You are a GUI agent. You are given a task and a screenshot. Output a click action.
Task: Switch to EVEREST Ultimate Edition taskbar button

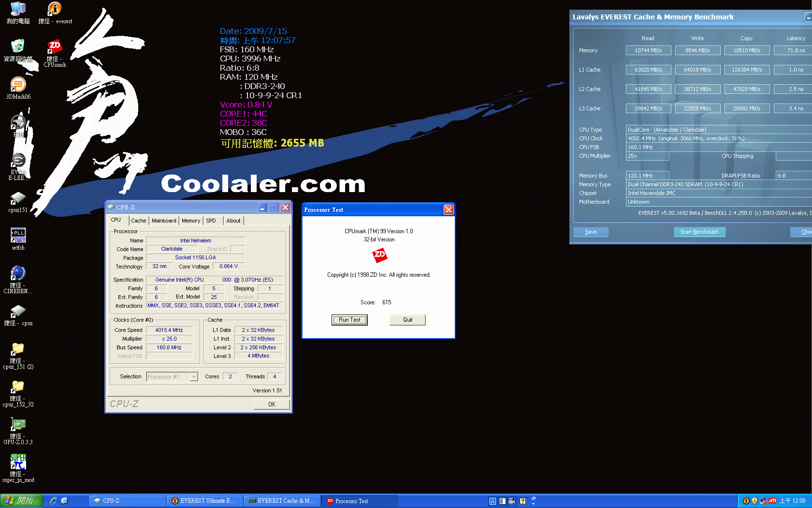click(x=203, y=501)
